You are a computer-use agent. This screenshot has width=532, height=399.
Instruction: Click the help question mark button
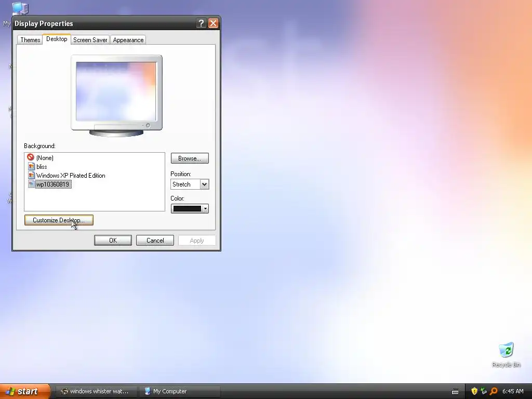tap(201, 23)
